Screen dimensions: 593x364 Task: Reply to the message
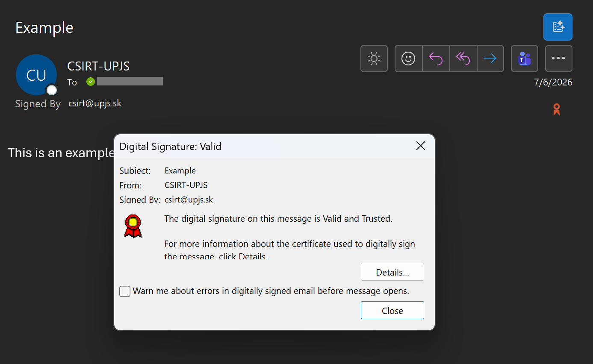tap(436, 59)
